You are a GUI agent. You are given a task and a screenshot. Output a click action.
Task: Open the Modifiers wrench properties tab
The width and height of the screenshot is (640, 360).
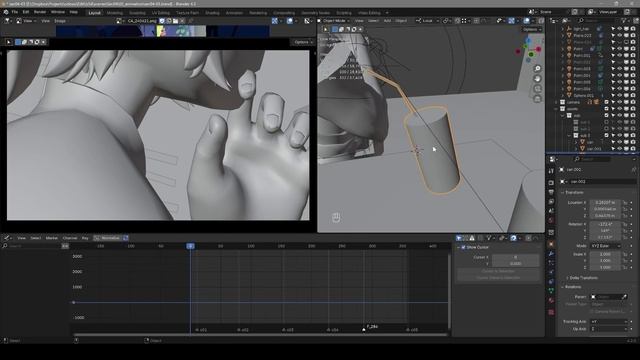(551, 253)
